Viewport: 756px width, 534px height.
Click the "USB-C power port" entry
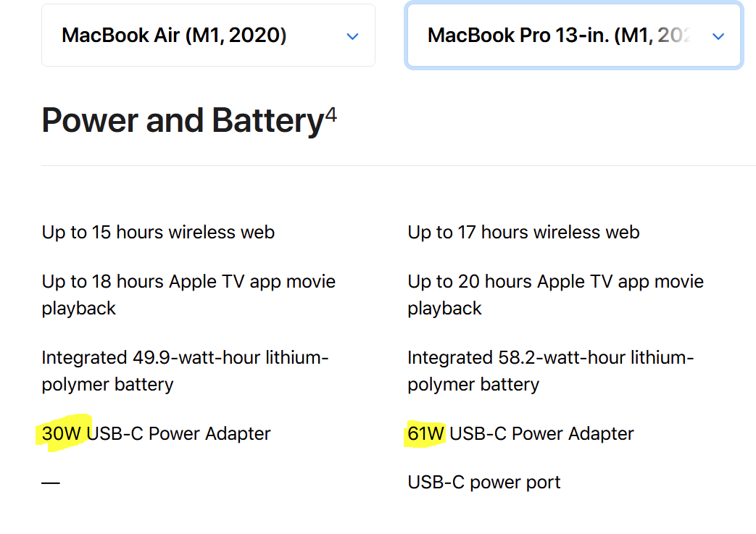pos(483,483)
